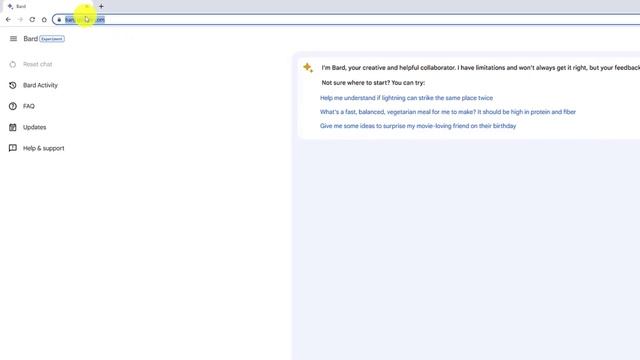640x360 pixels.
Task: Click the Help & support icon
Action: click(13, 148)
